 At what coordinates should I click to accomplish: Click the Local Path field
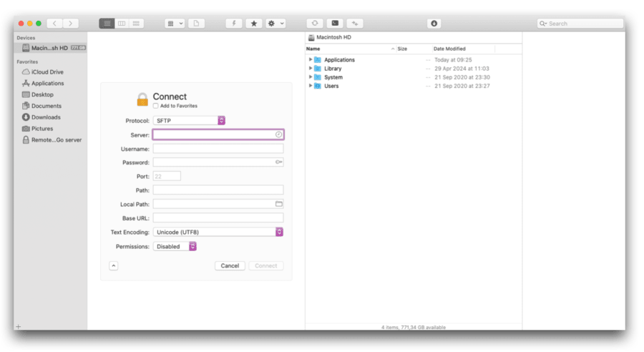click(x=218, y=204)
